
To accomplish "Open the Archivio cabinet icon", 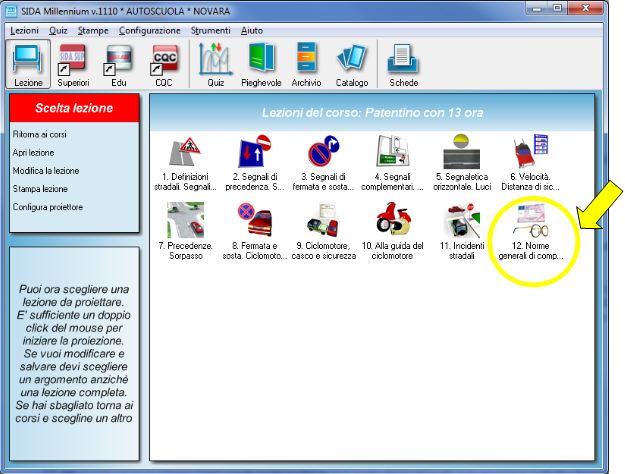I will point(307,65).
